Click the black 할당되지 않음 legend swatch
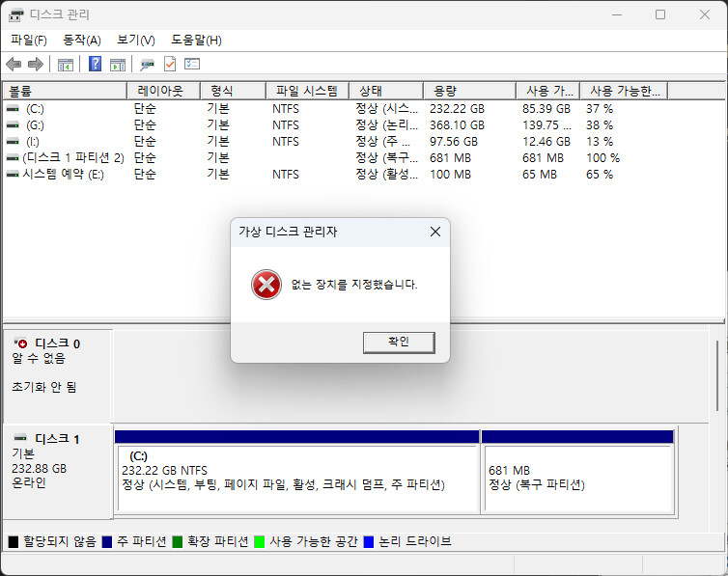Screen dimensions: 728x576 [x=14, y=541]
